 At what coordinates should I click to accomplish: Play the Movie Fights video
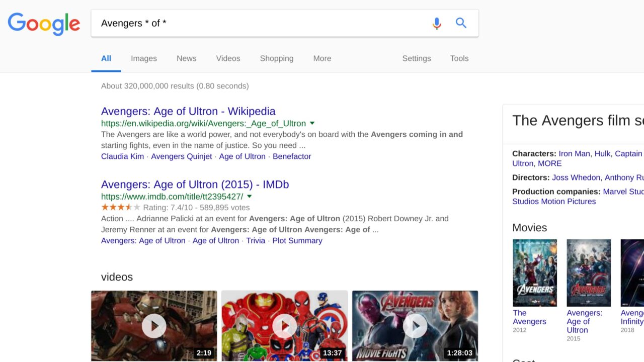[415, 326]
